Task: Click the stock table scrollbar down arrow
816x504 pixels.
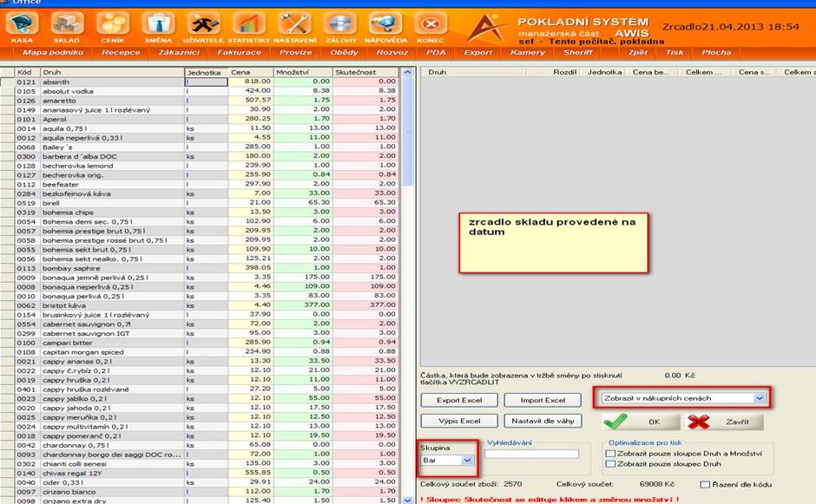Action: pos(407,500)
